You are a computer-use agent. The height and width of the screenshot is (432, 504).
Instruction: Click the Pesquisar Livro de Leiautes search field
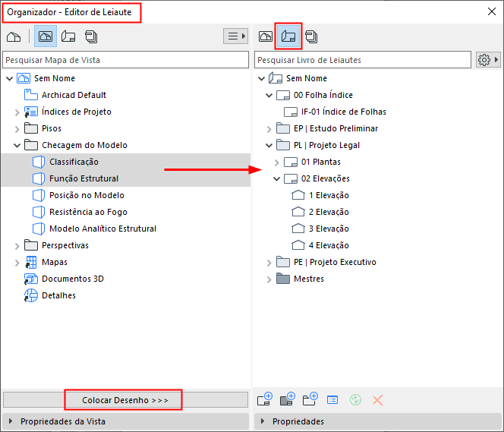click(363, 60)
